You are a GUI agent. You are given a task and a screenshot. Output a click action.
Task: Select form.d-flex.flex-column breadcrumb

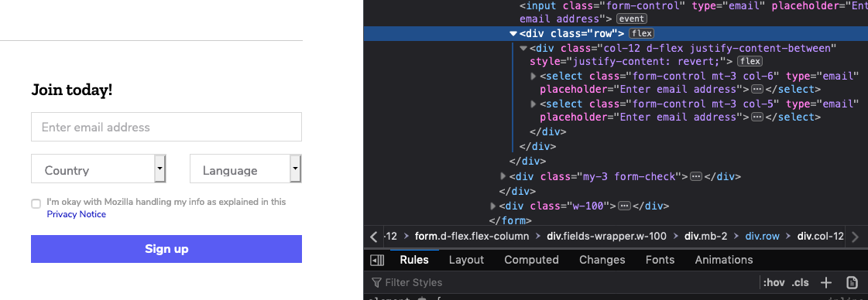[x=472, y=237]
